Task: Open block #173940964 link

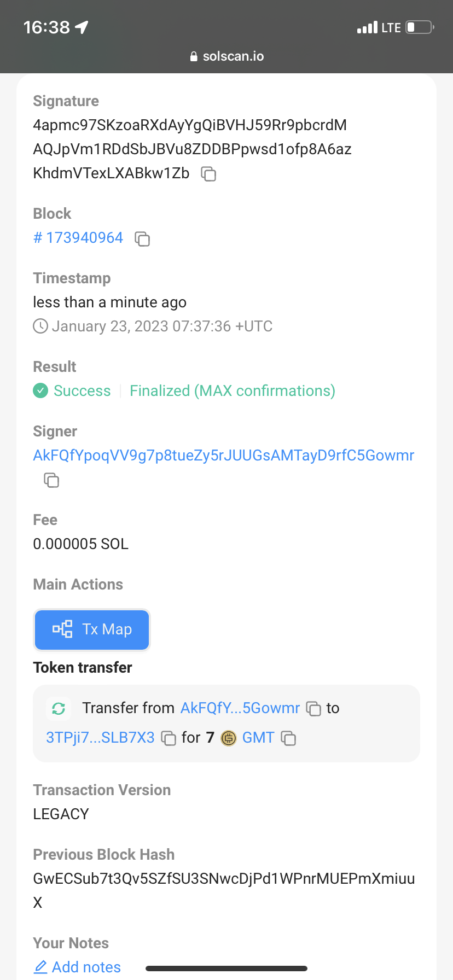Action: [78, 238]
